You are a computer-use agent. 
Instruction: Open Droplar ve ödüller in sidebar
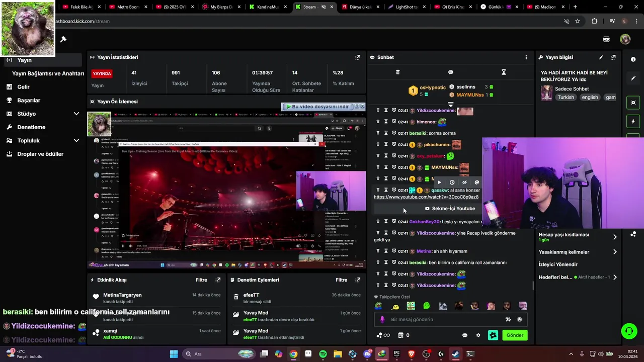click(40, 154)
